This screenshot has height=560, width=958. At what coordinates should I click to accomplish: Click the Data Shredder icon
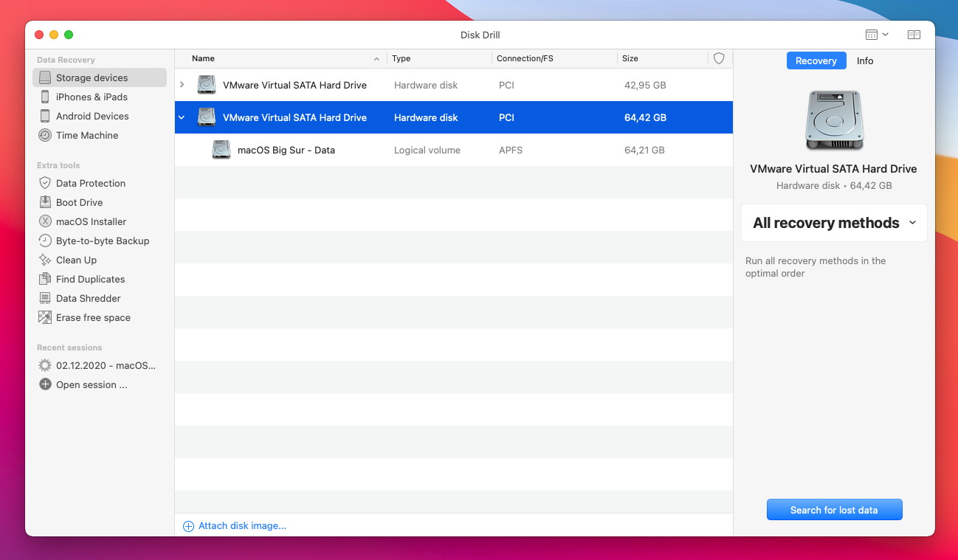click(45, 298)
